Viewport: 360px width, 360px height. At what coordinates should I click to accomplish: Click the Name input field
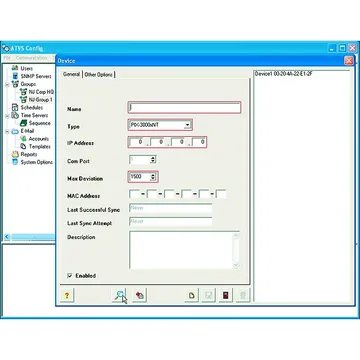coord(184,108)
